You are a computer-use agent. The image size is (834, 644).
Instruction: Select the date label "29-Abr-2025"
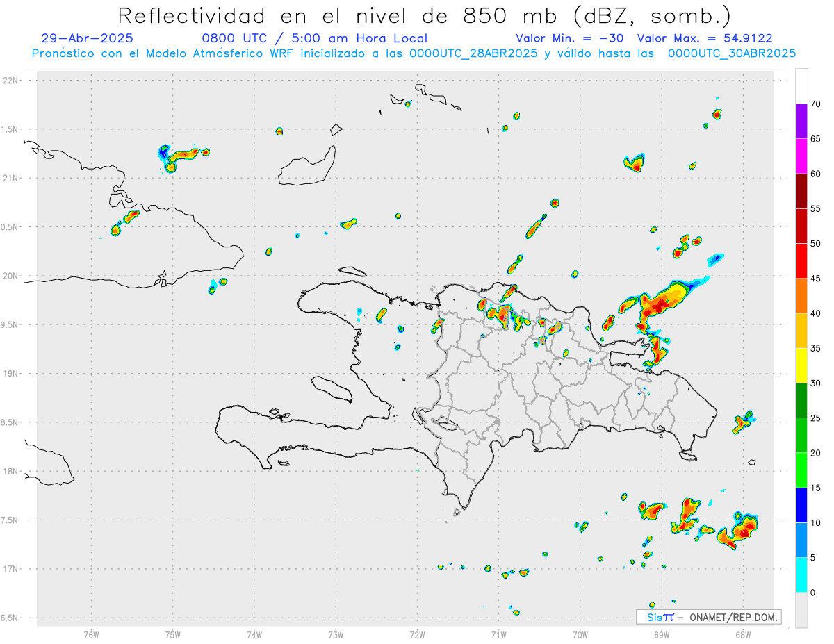click(x=87, y=39)
